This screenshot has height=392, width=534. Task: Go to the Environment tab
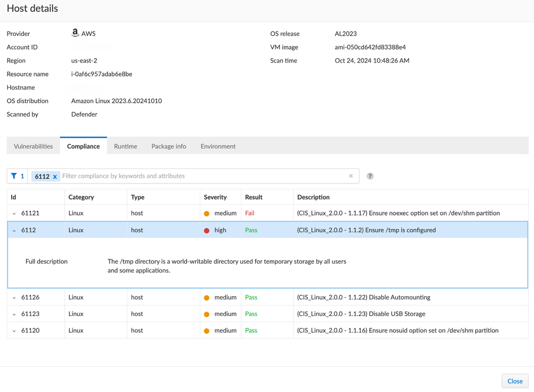pos(218,146)
